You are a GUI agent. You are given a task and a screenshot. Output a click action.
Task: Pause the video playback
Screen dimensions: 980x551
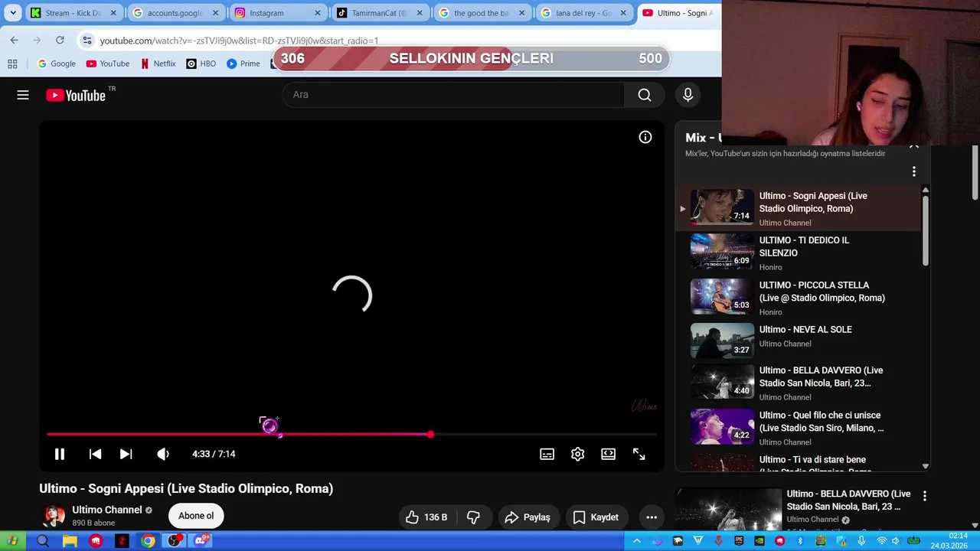pyautogui.click(x=59, y=454)
